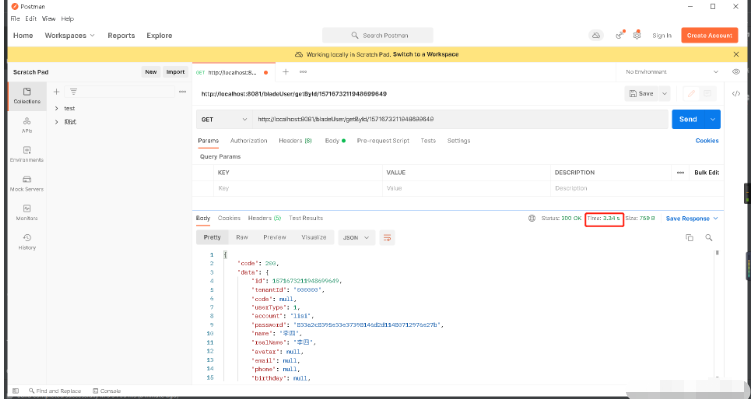The width and height of the screenshot is (752, 399).
Task: Open the GET method dropdown
Action: click(x=224, y=119)
